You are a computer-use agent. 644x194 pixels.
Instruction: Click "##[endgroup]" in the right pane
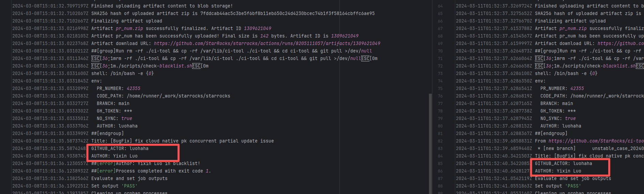(x=551, y=133)
